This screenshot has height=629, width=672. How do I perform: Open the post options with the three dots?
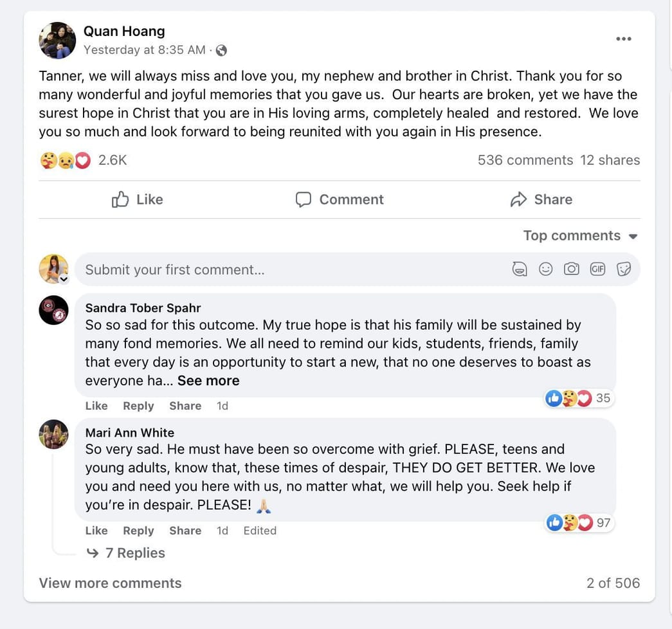[x=623, y=39]
